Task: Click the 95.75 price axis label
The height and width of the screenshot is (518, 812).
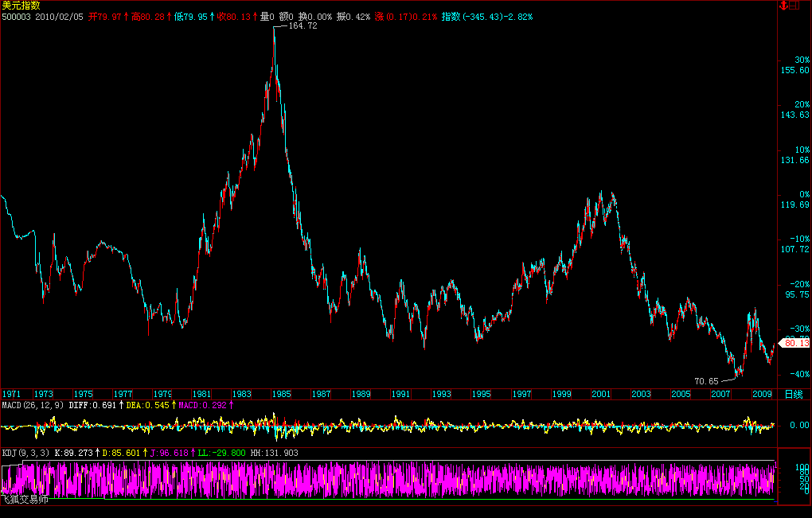Action: pyautogui.click(x=797, y=294)
